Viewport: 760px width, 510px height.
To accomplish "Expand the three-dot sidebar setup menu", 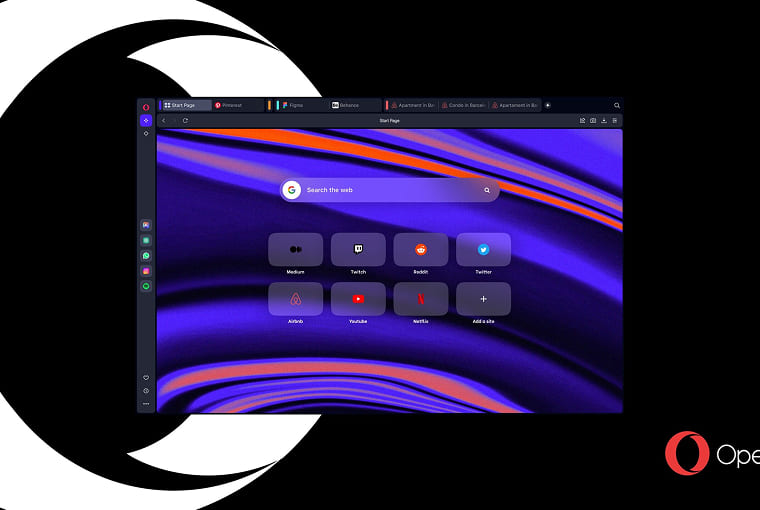I will pos(146,404).
